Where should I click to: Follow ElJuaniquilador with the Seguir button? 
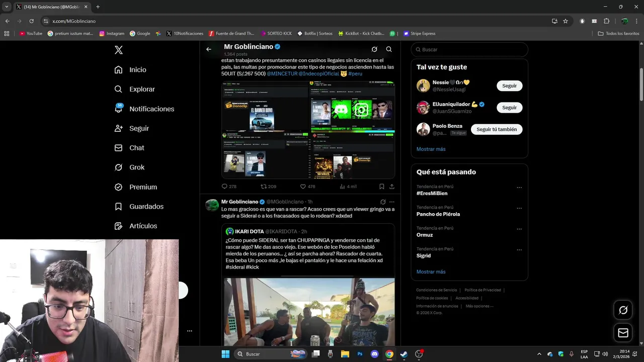509,108
